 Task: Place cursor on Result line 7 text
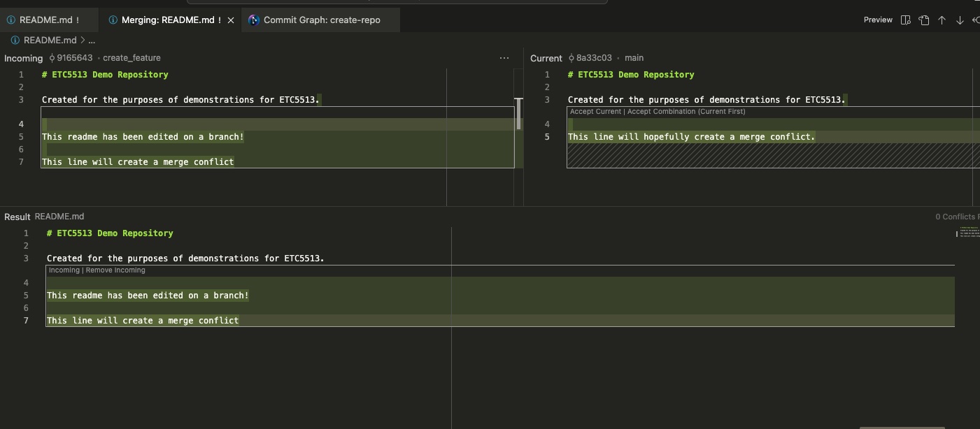tap(143, 321)
